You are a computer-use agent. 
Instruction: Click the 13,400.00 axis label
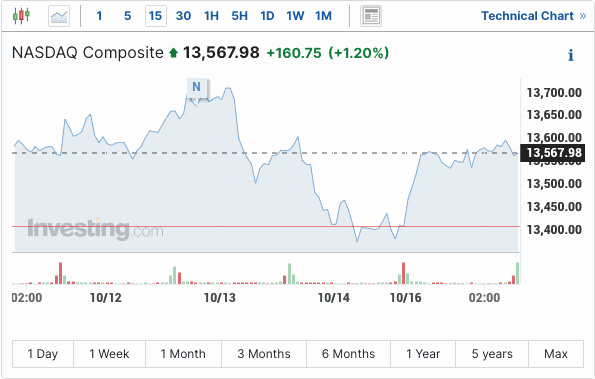click(554, 230)
